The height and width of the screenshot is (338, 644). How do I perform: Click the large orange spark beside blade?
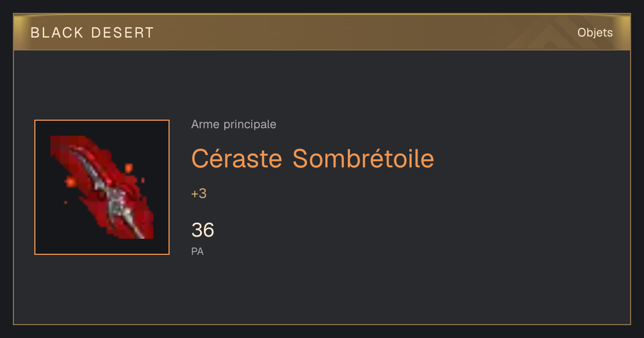point(70,182)
